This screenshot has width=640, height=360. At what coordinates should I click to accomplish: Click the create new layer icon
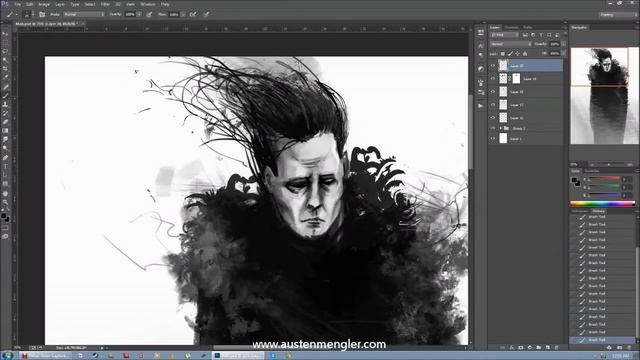548,347
